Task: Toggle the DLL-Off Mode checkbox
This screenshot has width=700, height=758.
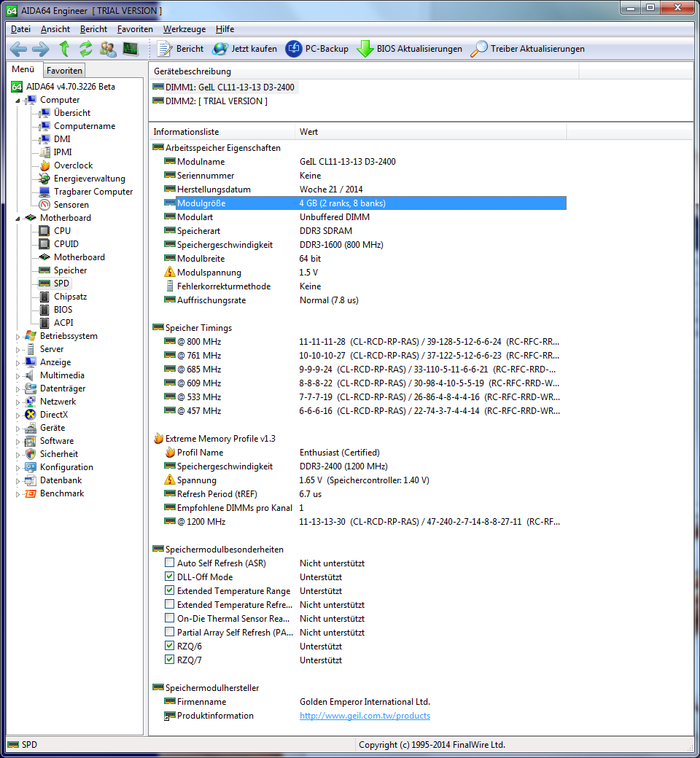Action: pos(169,577)
